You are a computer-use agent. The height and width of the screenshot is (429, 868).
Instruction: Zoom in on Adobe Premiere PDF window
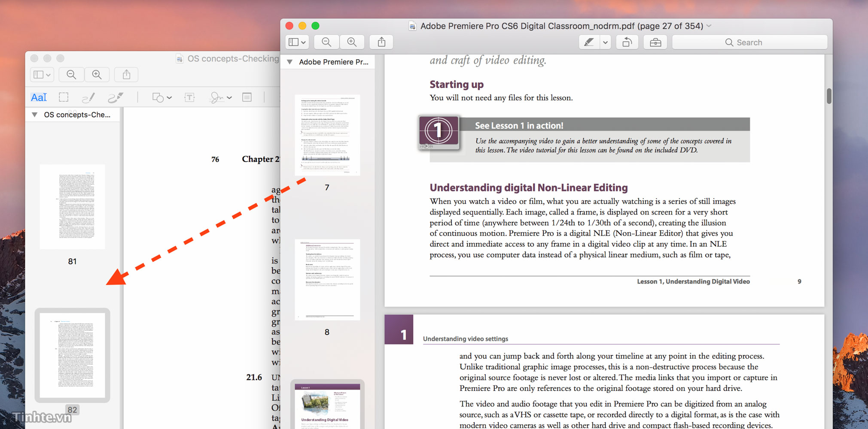click(352, 42)
